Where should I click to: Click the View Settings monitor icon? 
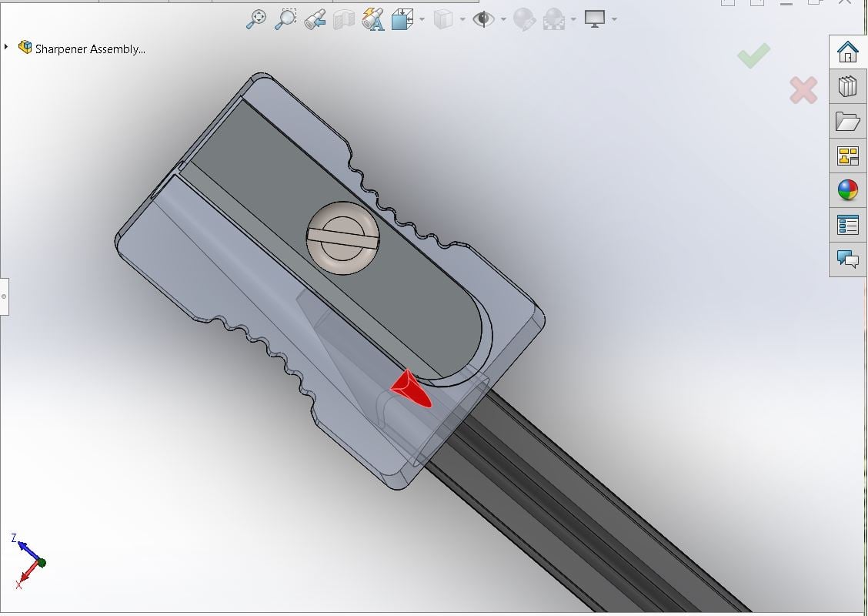595,18
